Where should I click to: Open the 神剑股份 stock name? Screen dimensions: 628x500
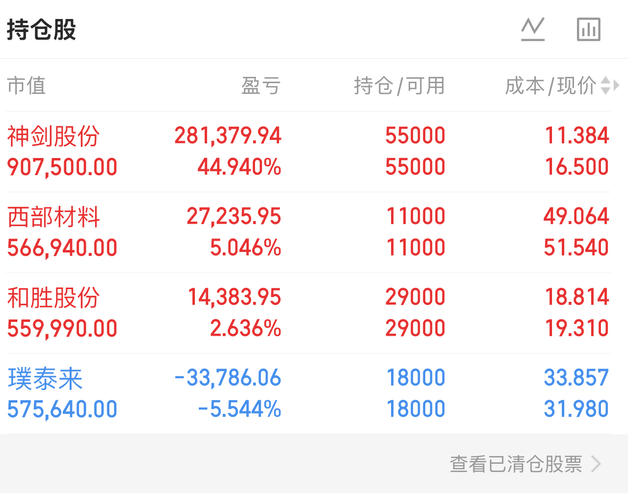[53, 136]
